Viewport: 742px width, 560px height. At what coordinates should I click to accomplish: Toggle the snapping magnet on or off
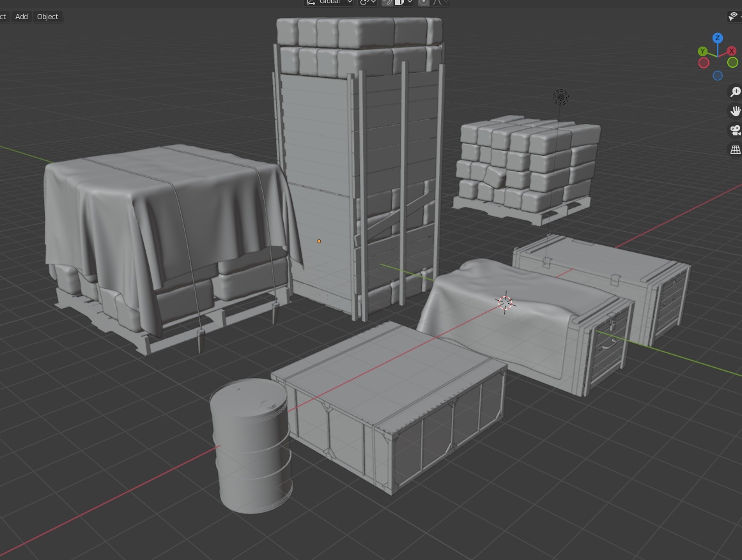387,2
